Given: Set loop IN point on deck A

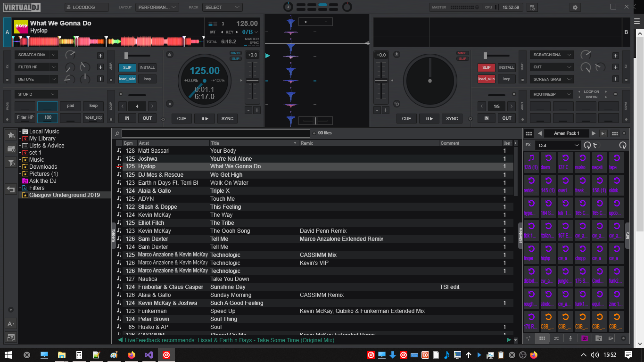Looking at the screenshot, I should [127, 118].
